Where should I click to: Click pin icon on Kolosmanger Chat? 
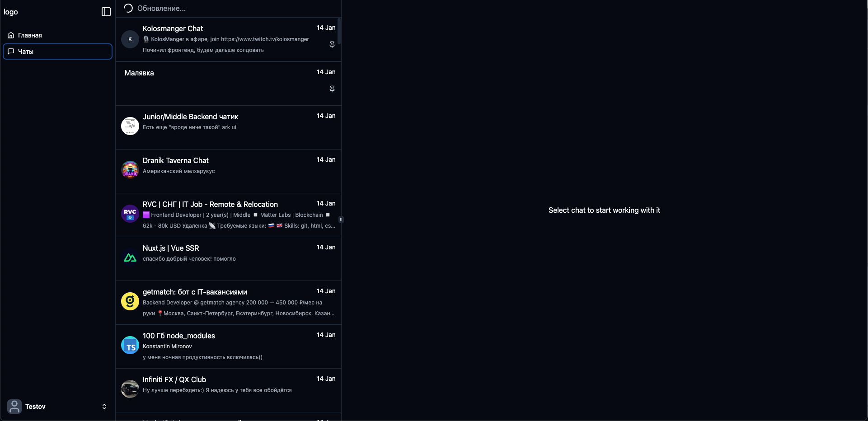pyautogui.click(x=332, y=45)
